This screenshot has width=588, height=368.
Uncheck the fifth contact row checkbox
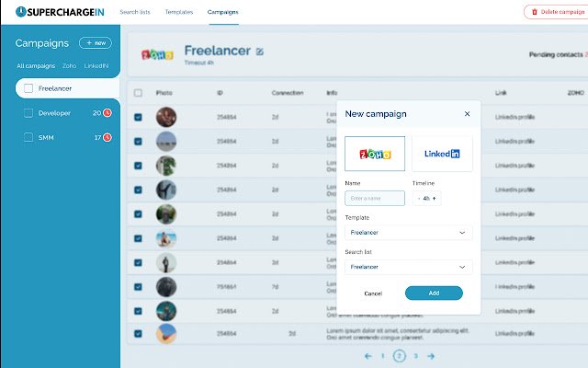point(138,214)
